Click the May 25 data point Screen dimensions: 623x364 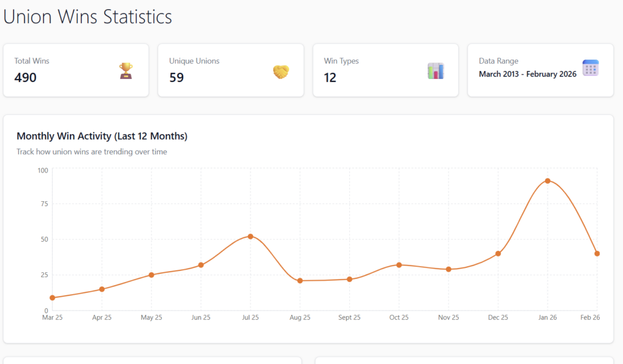coord(151,275)
